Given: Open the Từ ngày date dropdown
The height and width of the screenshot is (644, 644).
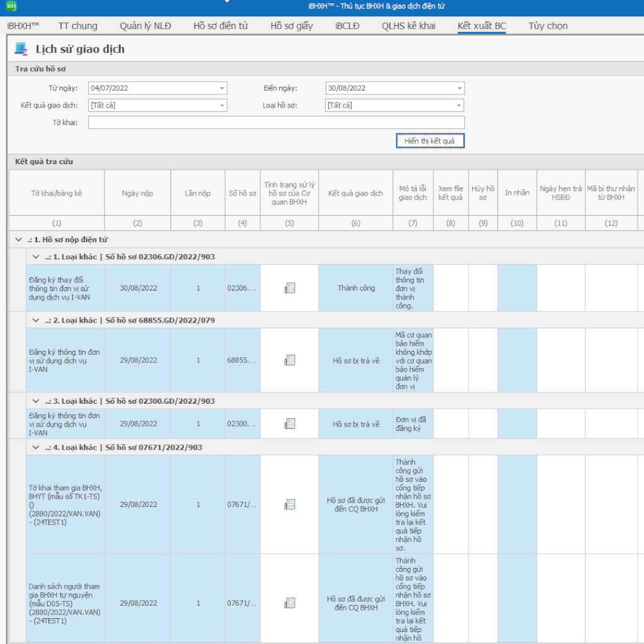Looking at the screenshot, I should (x=222, y=89).
